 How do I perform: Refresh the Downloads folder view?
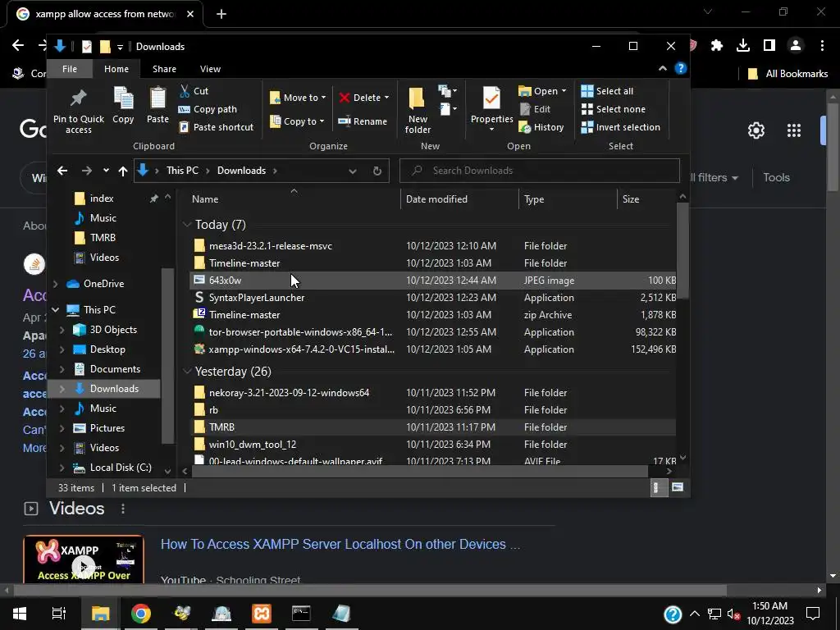(x=377, y=171)
